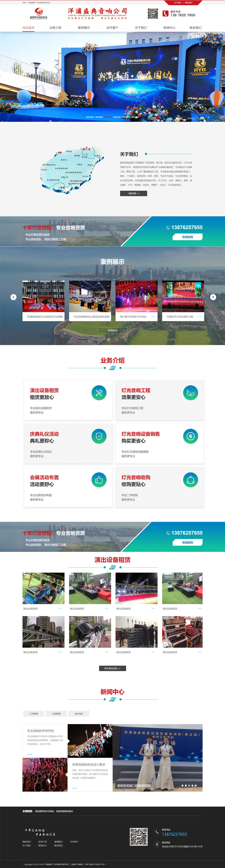Open the 海南创想网站建设 footer link

[x=64, y=811]
